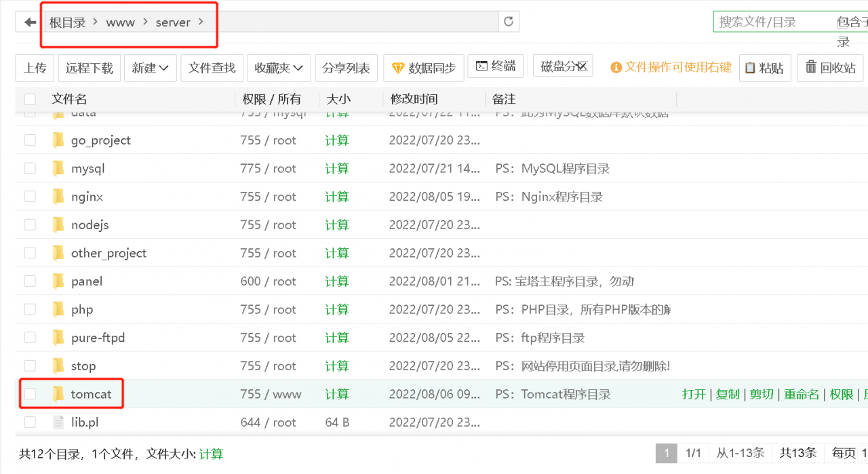This screenshot has height=474, width=868.
Task: Click the tomcat folder name
Action: point(91,394)
